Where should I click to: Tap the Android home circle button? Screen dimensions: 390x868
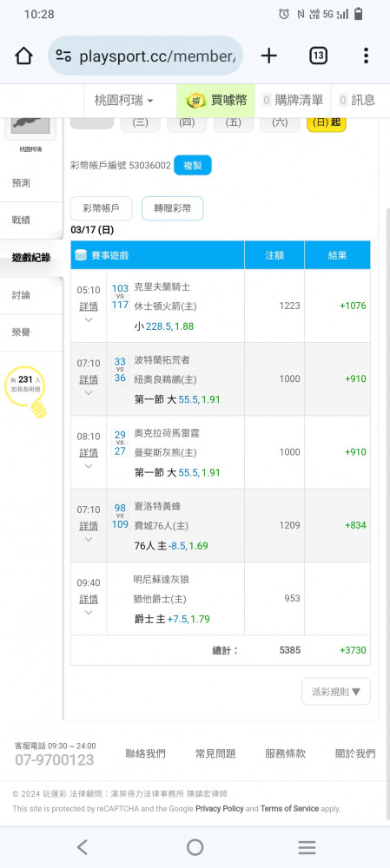(195, 847)
